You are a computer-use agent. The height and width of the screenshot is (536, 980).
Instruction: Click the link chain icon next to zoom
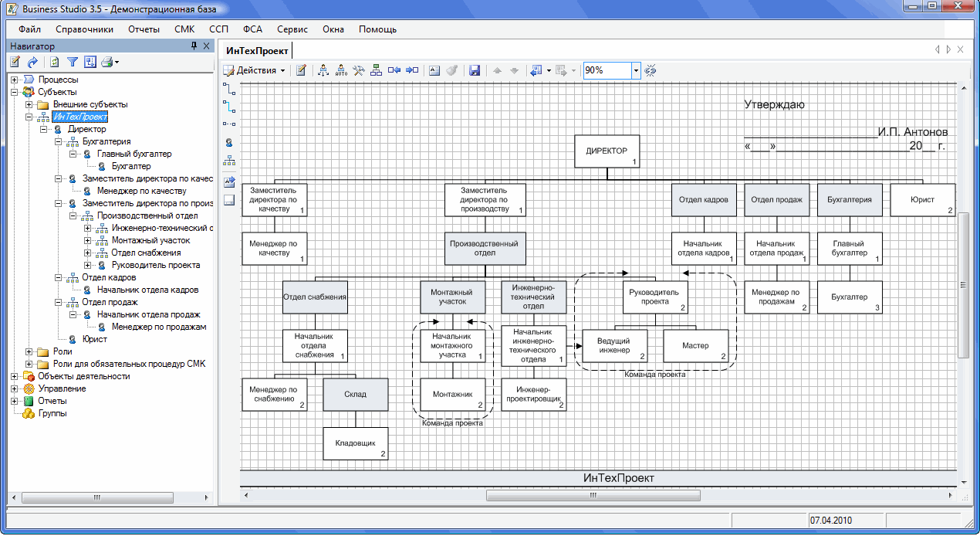(651, 70)
